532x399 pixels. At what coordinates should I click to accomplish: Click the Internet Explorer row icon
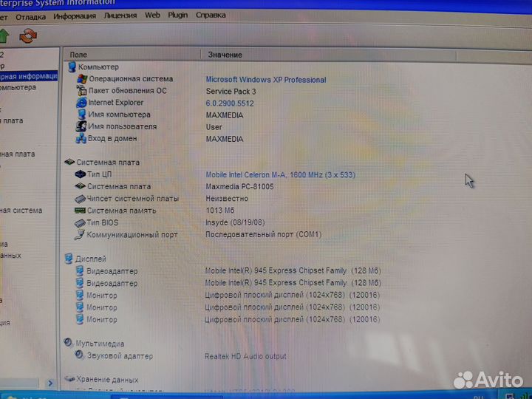point(82,103)
